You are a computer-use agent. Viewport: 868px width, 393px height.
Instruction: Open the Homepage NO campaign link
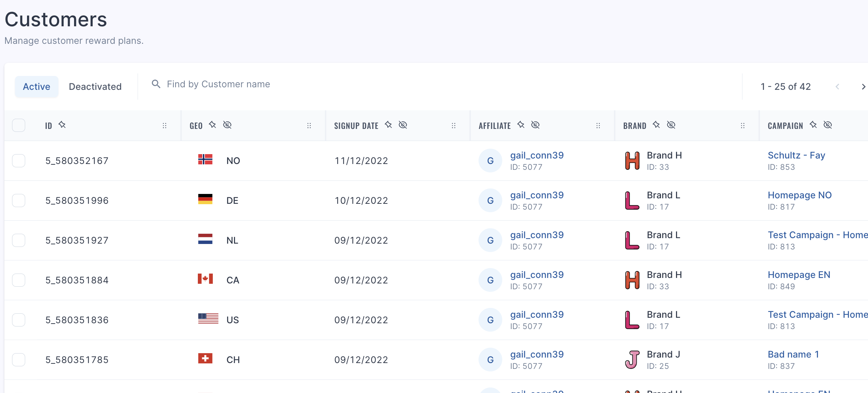coord(800,195)
